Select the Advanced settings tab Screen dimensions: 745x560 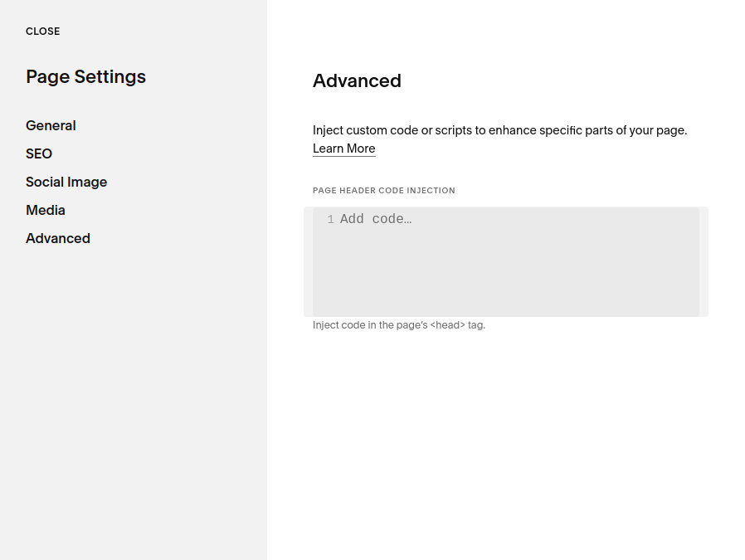(x=58, y=238)
